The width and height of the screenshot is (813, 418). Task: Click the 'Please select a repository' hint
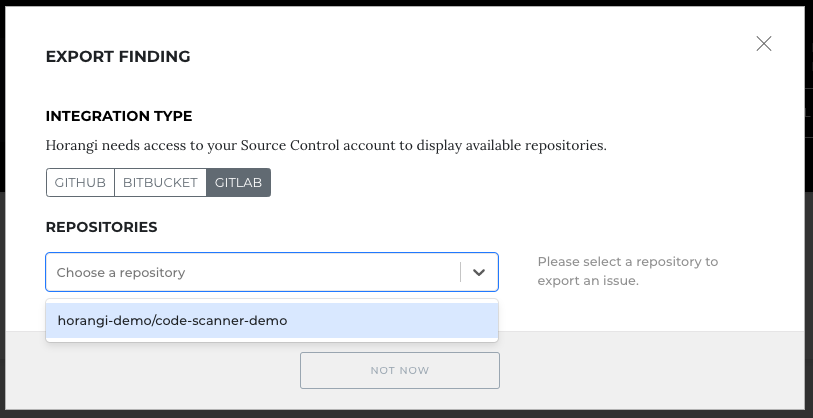click(627, 271)
